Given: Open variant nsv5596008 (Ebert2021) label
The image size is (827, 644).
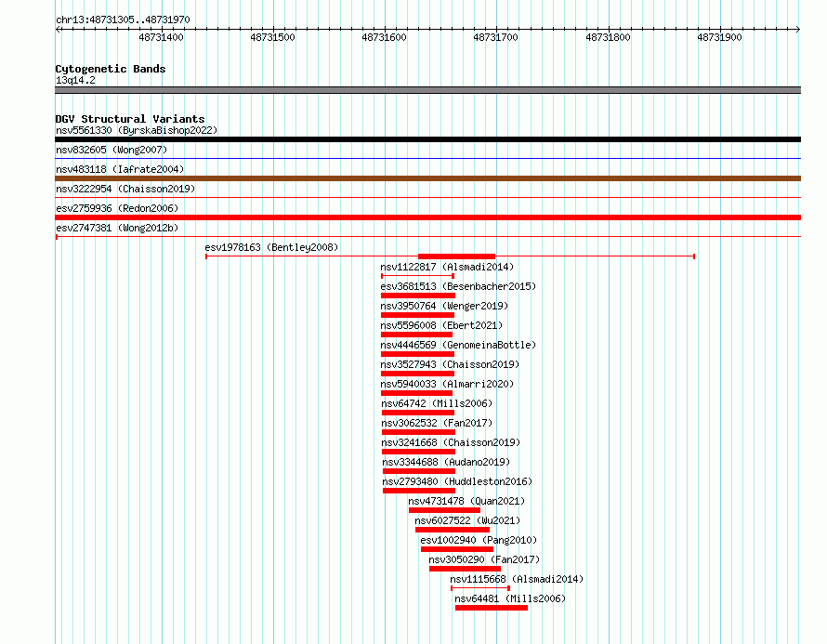Looking at the screenshot, I should coord(442,325).
